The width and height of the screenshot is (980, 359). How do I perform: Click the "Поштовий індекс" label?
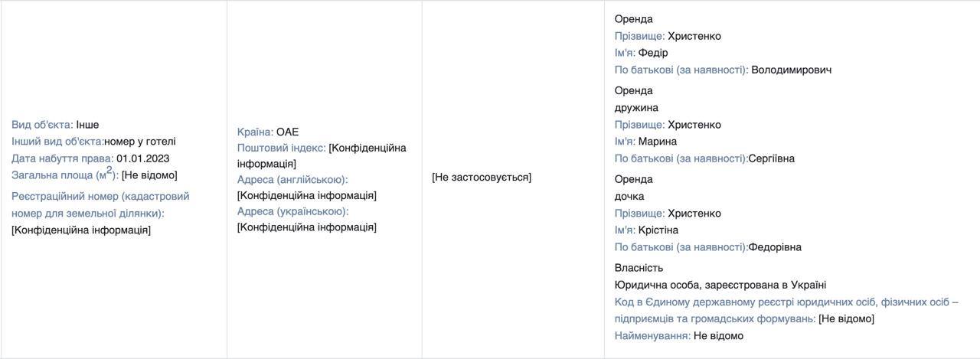pos(281,147)
